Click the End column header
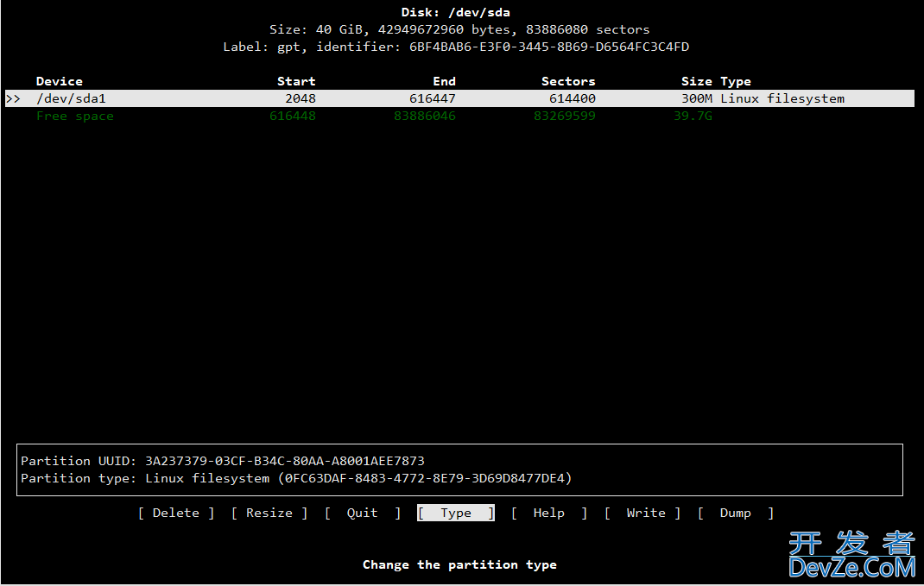The width and height of the screenshot is (924, 586). click(445, 81)
